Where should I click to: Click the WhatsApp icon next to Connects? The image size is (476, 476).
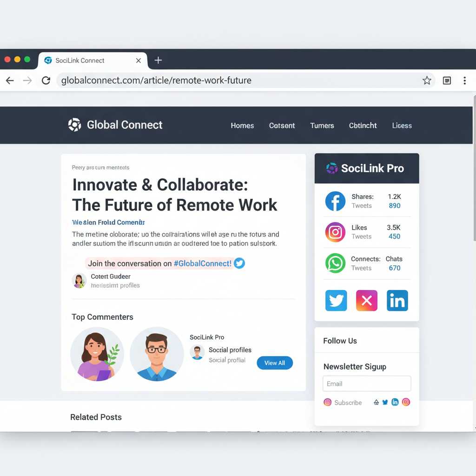coord(335,263)
